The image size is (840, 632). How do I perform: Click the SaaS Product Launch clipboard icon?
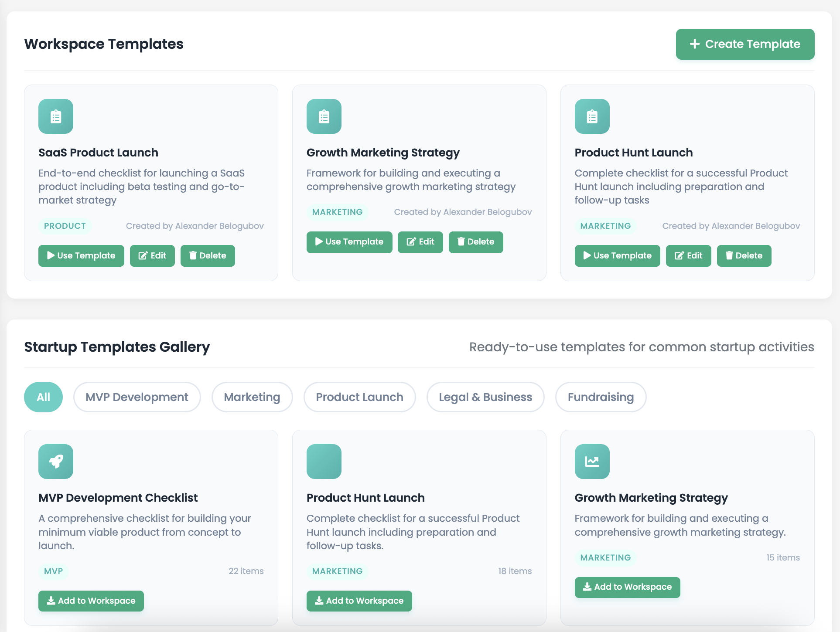pyautogui.click(x=56, y=116)
